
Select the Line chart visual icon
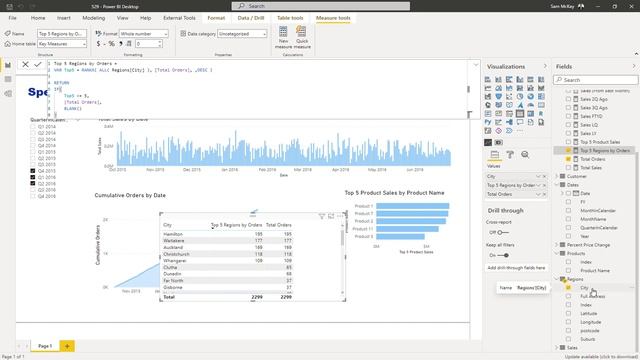[488, 88]
